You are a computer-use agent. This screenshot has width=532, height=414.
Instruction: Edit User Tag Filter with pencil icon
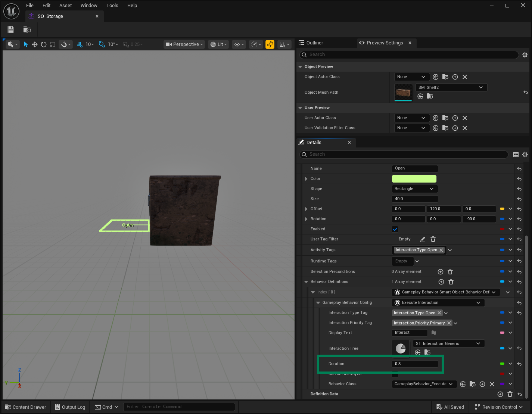click(423, 239)
